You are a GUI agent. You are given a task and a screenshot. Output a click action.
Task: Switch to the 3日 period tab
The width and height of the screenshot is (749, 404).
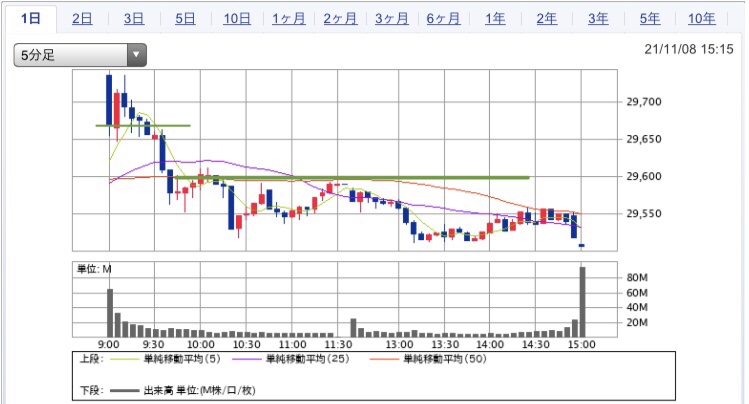point(134,19)
